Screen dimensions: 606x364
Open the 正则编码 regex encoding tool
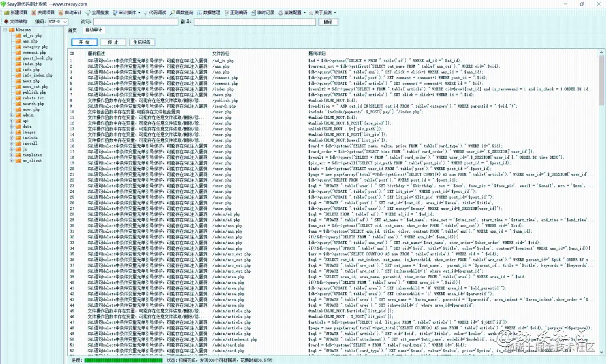pyautogui.click(x=236, y=12)
